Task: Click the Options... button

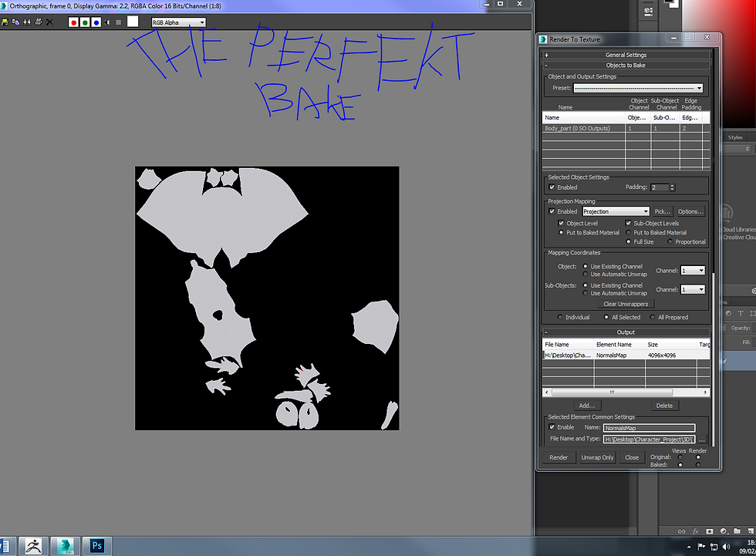Action: click(690, 211)
